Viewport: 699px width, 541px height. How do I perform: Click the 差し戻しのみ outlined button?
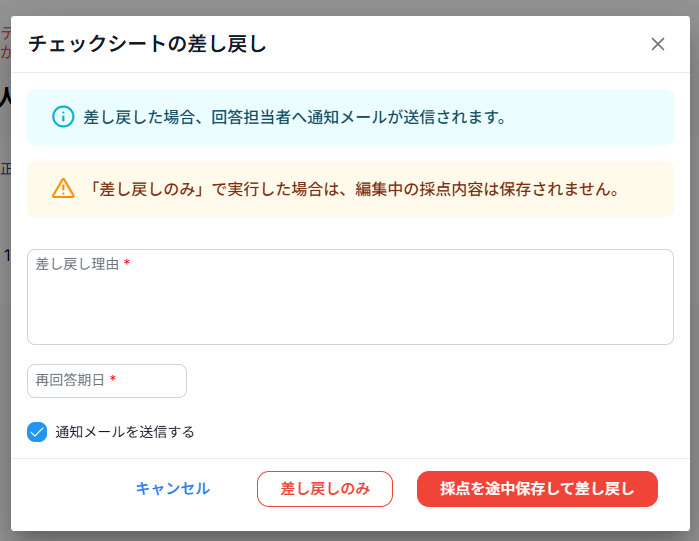point(325,489)
